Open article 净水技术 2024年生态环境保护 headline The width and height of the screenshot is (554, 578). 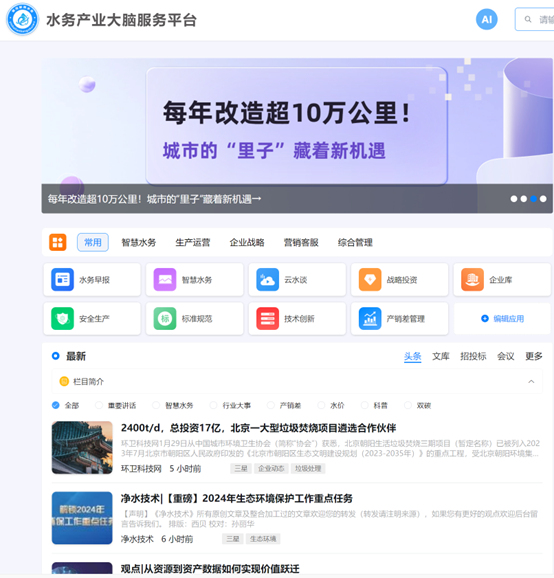click(x=237, y=498)
